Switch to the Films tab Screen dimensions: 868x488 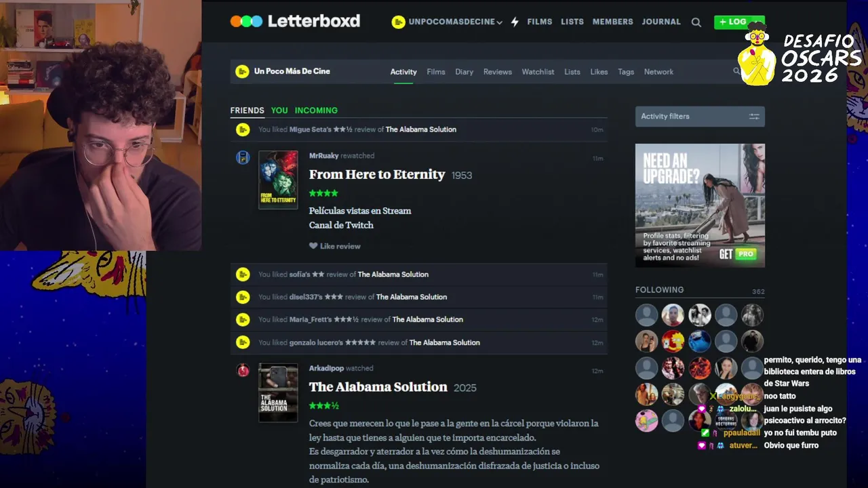pyautogui.click(x=436, y=72)
